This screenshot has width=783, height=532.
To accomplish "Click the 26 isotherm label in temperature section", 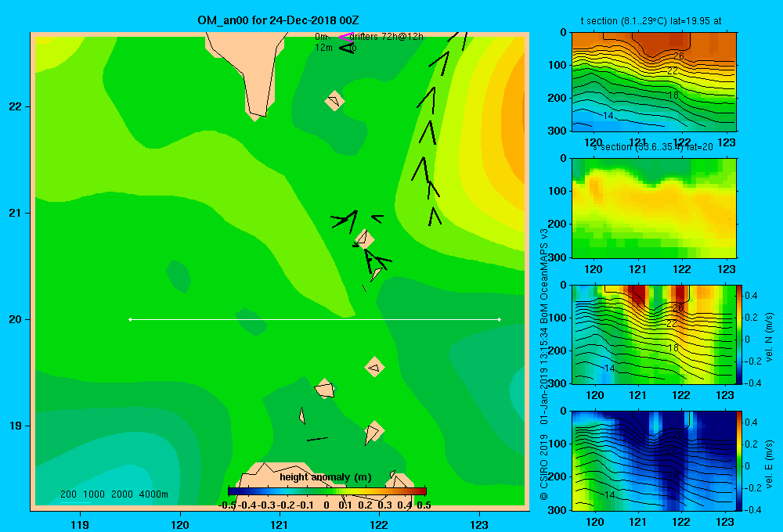I will (678, 56).
